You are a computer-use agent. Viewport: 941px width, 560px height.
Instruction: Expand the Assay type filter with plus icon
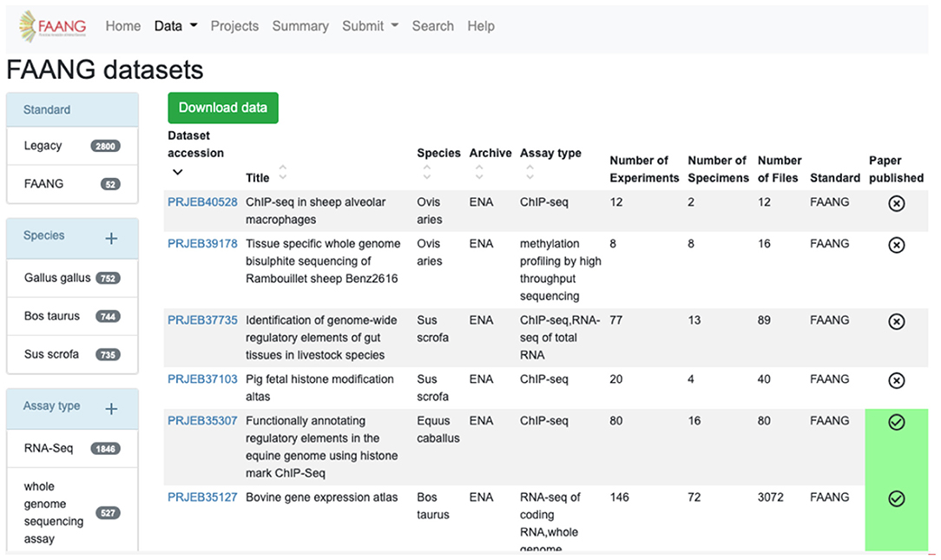pyautogui.click(x=111, y=409)
